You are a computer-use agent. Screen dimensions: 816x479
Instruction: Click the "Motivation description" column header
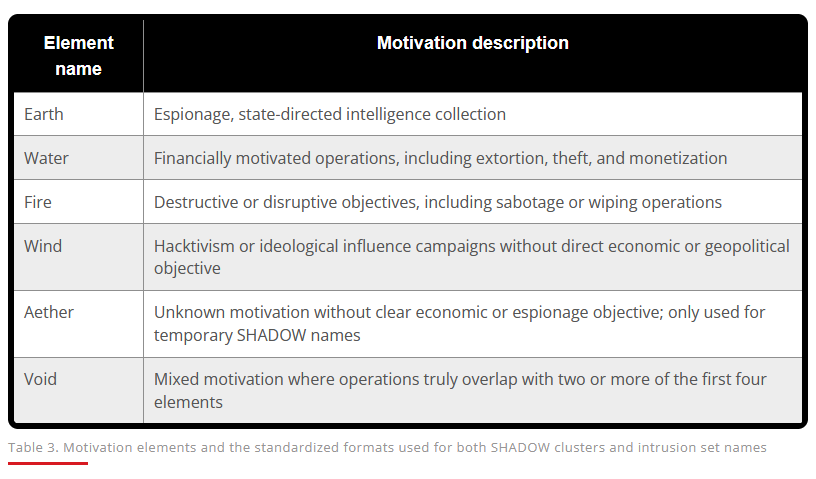pos(472,43)
